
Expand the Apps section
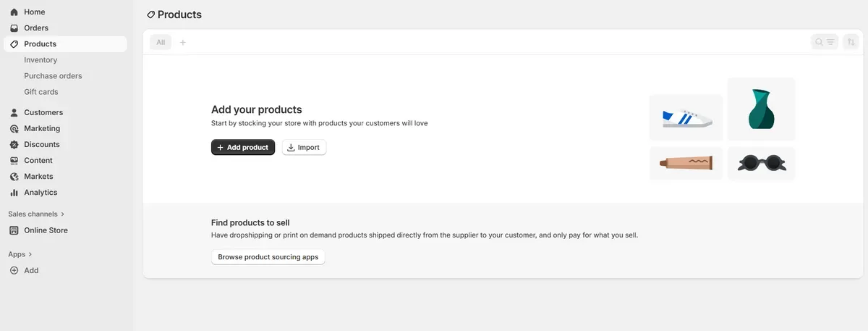tap(20, 254)
